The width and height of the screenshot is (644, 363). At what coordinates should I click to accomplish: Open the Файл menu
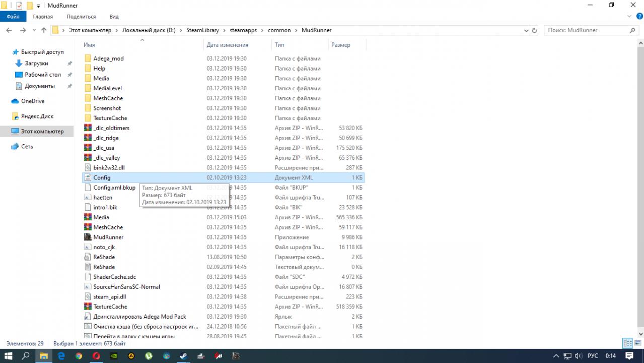pyautogui.click(x=13, y=17)
